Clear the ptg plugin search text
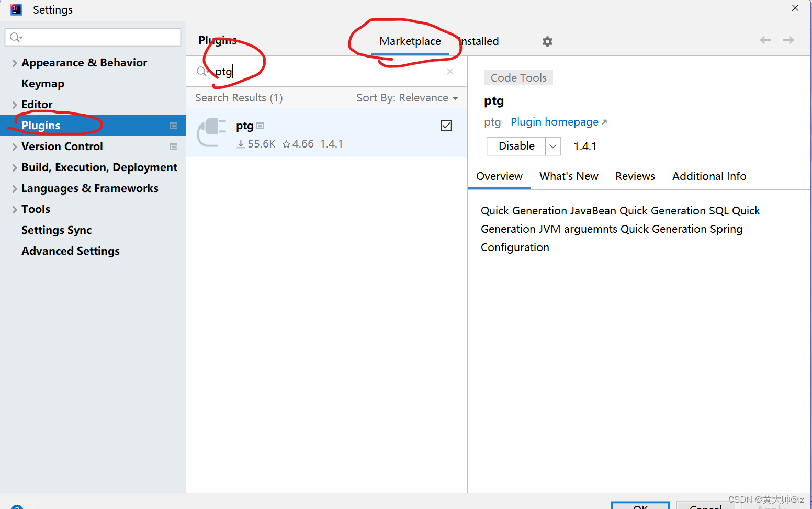This screenshot has width=812, height=509. point(450,72)
